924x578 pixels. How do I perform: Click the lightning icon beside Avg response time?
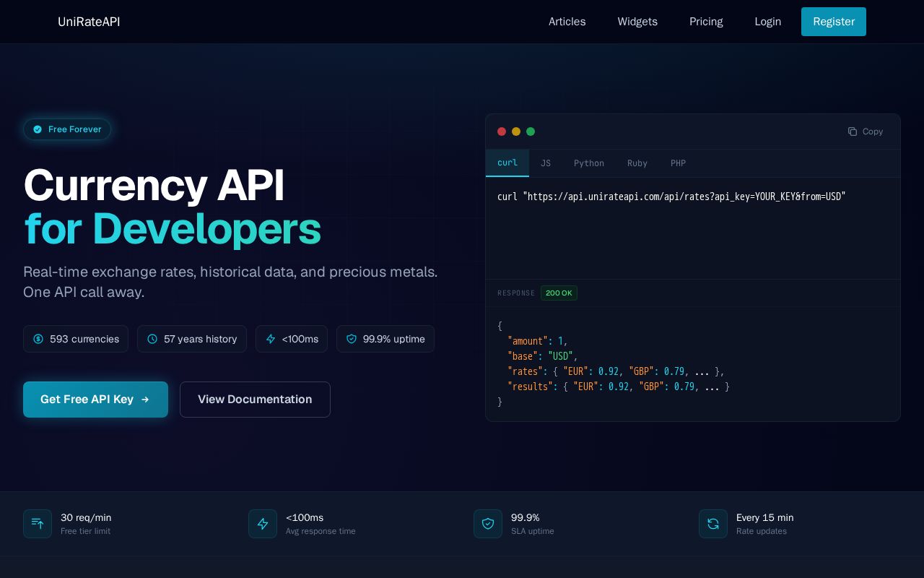pos(263,524)
